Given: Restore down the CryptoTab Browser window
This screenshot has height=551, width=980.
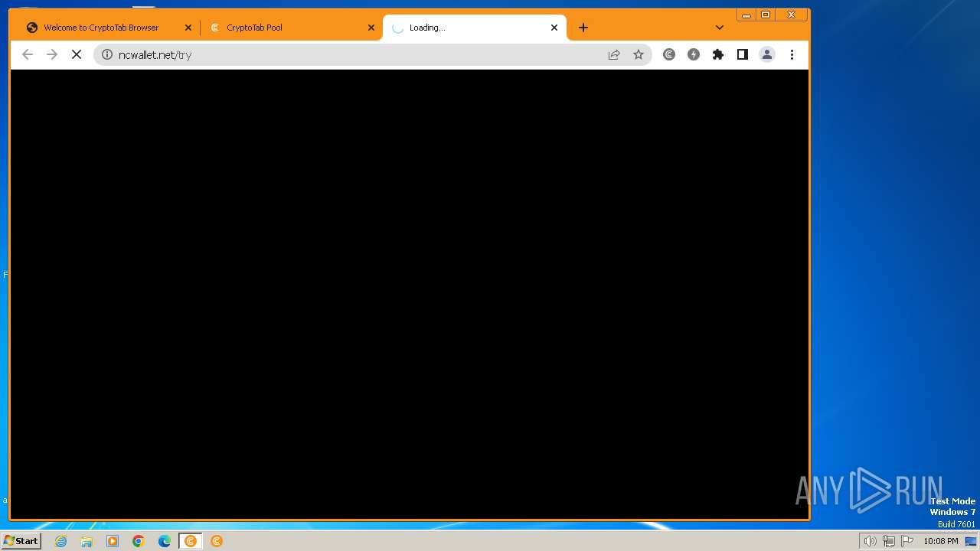Looking at the screenshot, I should point(766,15).
